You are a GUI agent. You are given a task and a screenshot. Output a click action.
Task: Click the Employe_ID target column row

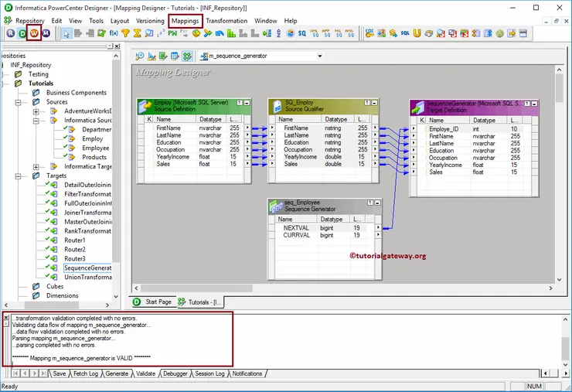point(473,129)
